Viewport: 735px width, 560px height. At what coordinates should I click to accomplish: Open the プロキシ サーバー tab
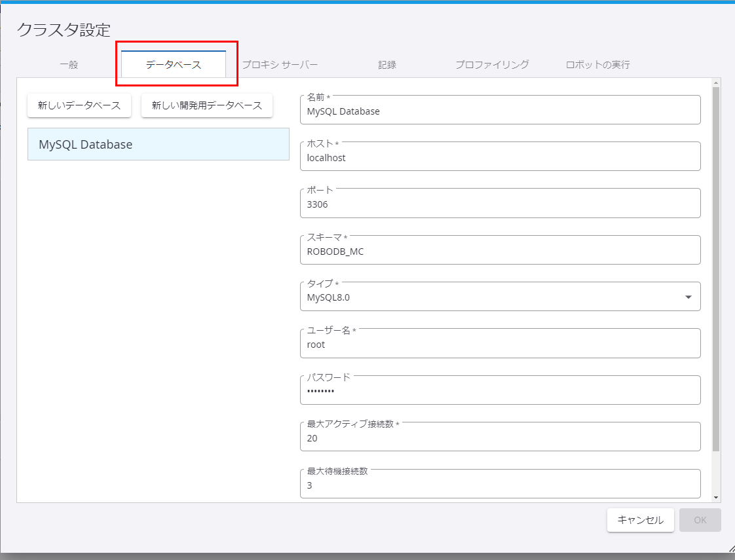click(280, 65)
